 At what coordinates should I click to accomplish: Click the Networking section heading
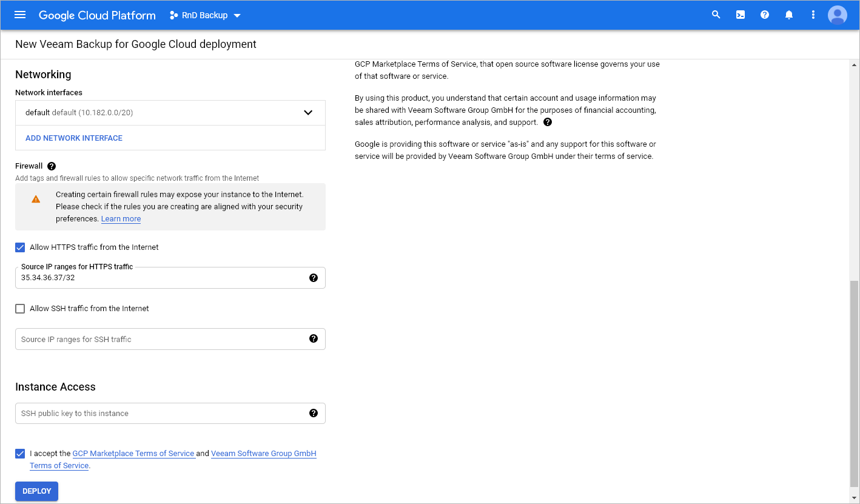click(x=43, y=75)
